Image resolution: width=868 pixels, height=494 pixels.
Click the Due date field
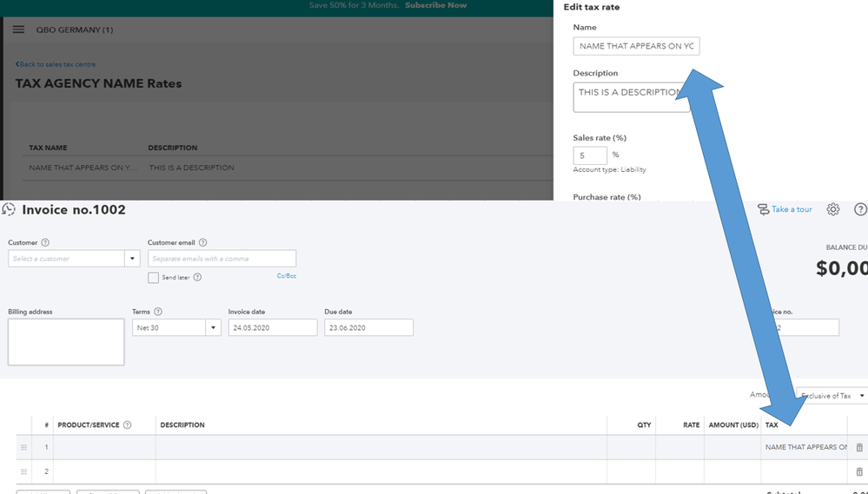click(368, 327)
